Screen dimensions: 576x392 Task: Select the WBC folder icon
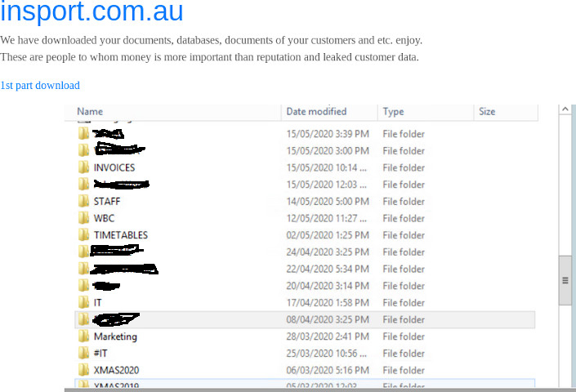pos(83,218)
